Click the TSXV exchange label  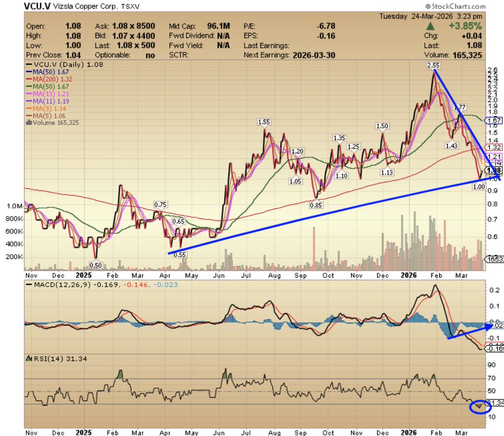pos(131,7)
